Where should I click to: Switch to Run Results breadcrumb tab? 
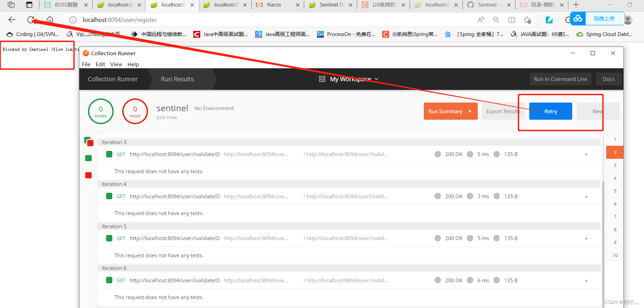coord(177,79)
